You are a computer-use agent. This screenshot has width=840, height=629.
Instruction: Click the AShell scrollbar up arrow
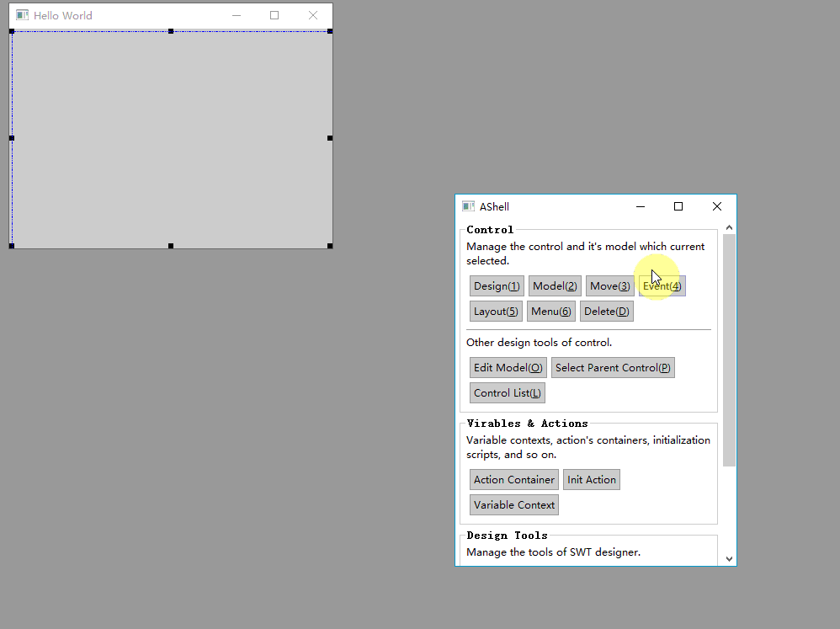[729, 227]
